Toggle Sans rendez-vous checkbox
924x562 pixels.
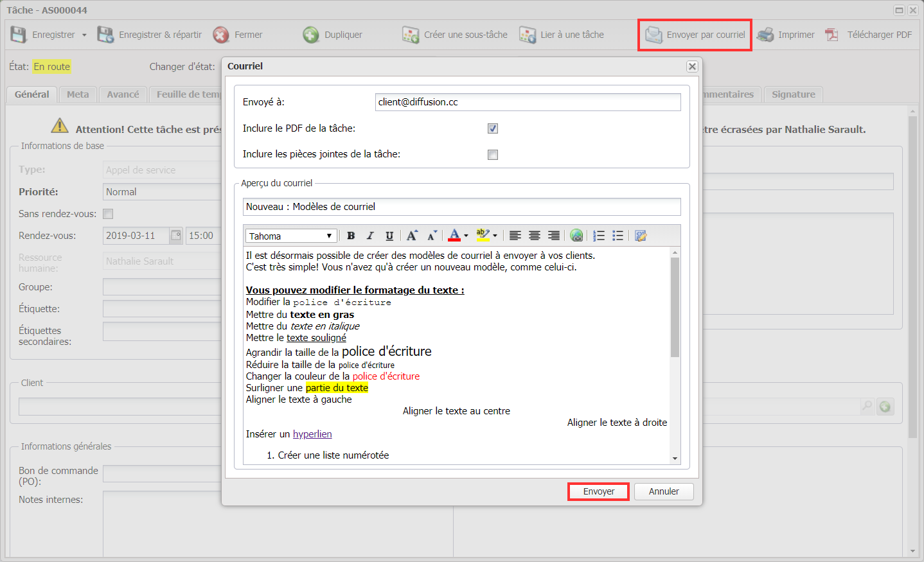pos(108,214)
